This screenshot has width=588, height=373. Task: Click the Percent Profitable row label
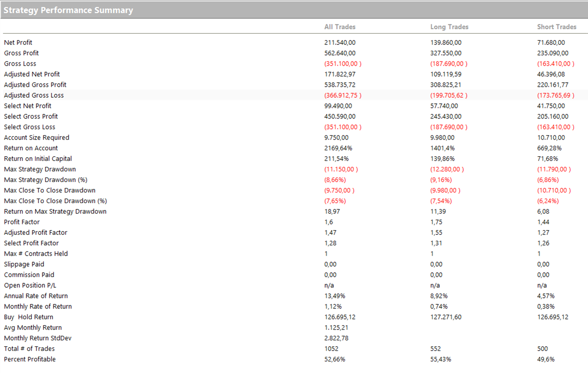30,359
